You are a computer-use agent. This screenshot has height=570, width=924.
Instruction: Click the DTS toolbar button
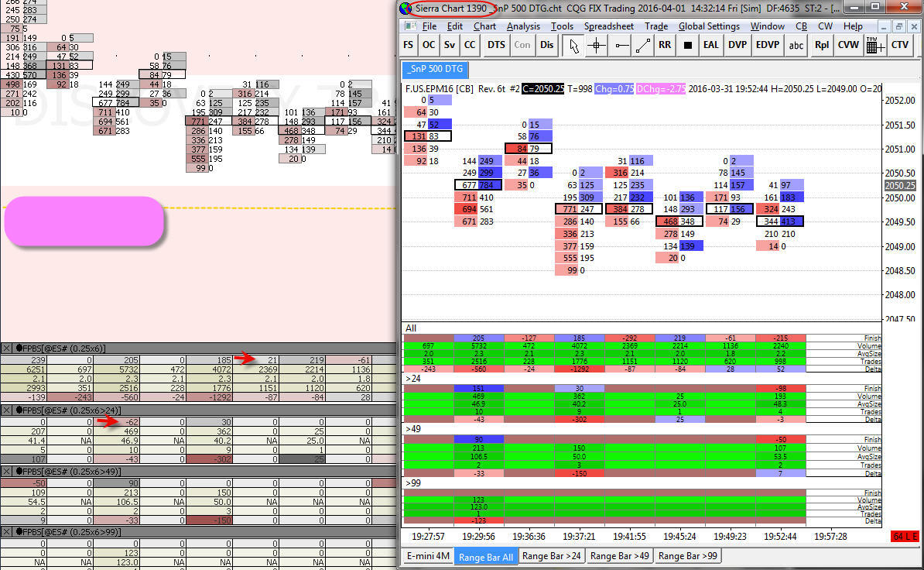pos(496,45)
